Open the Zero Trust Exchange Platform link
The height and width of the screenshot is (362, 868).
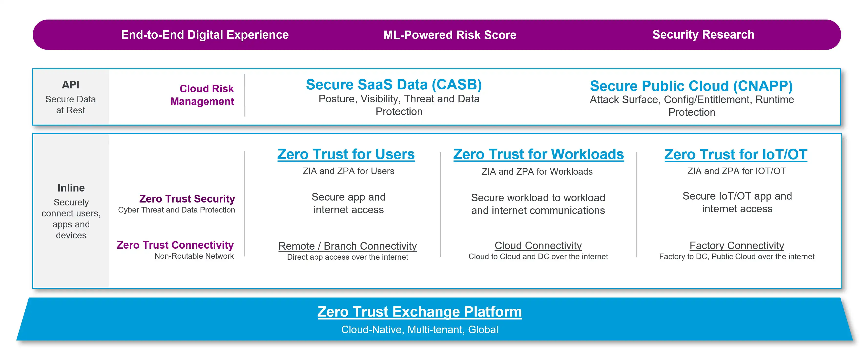[420, 312]
